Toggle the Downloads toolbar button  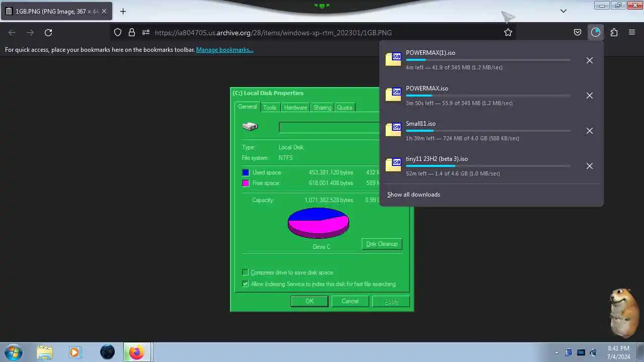pyautogui.click(x=596, y=33)
